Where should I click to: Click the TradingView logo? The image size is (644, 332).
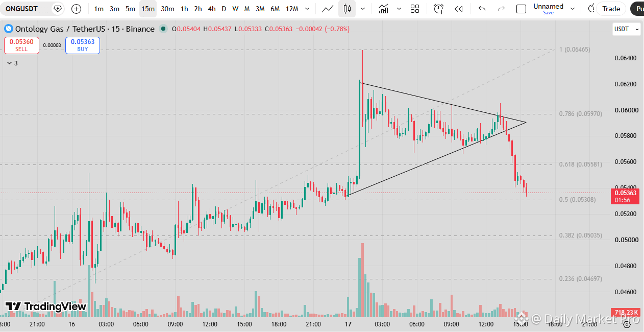click(45, 306)
